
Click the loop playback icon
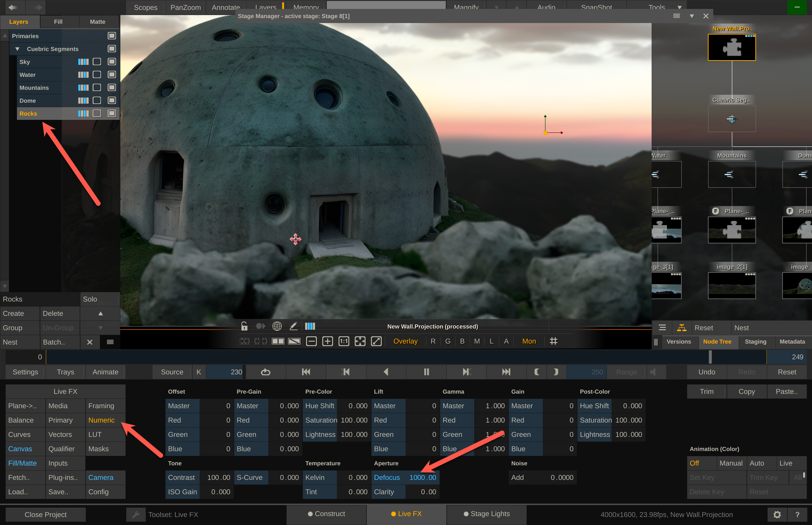265,372
